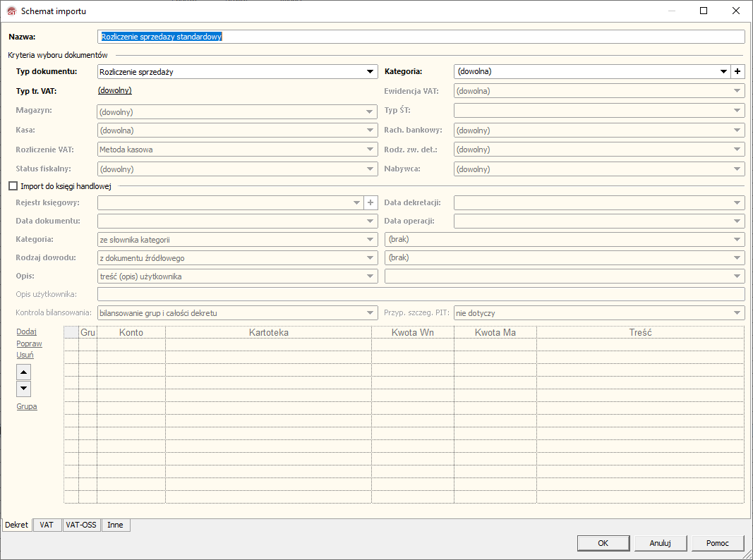Image resolution: width=753 pixels, height=560 pixels.
Task: Click the Konto column header
Action: [131, 332]
